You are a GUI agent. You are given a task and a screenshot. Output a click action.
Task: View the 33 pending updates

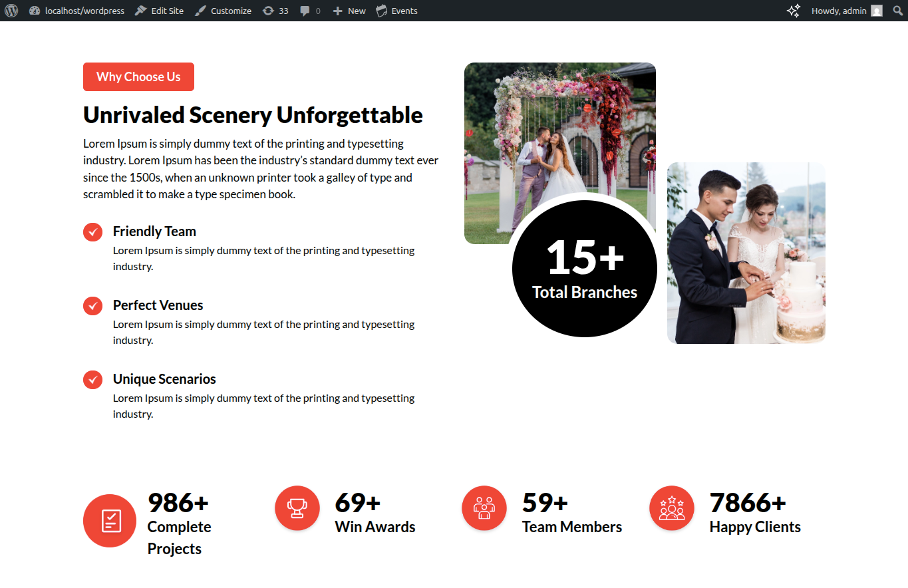pos(275,11)
